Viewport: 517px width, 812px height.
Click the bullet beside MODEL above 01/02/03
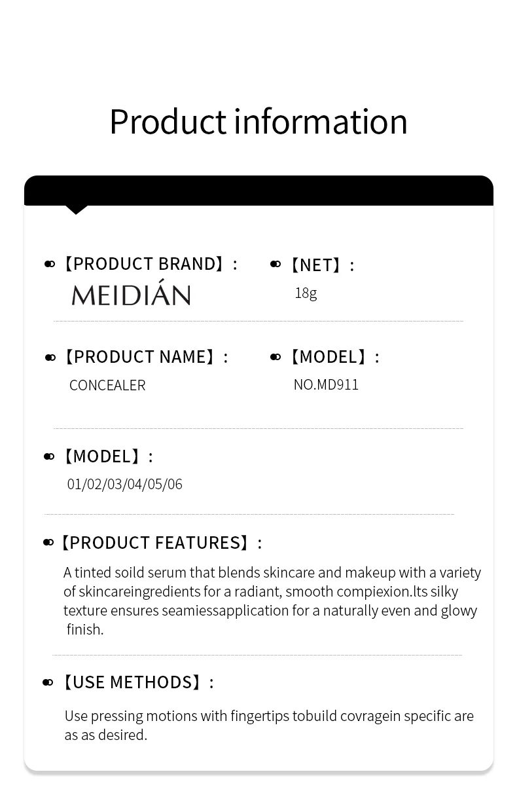(49, 456)
